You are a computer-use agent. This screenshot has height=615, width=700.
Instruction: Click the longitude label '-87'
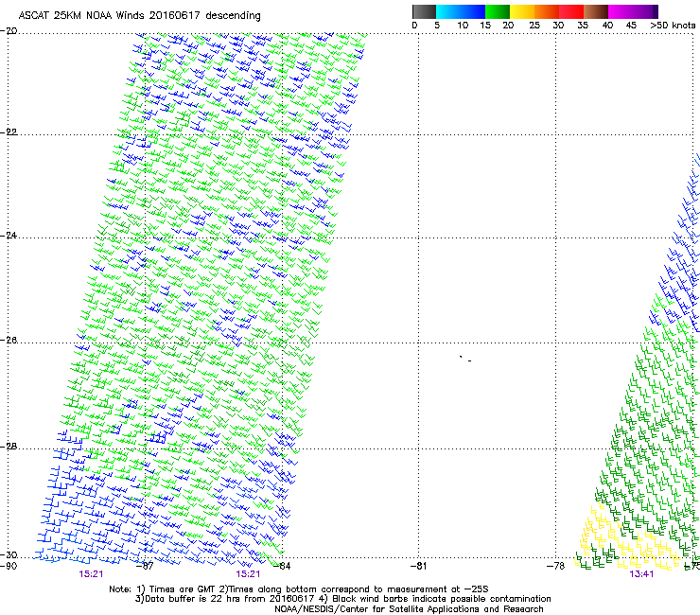pyautogui.click(x=145, y=566)
